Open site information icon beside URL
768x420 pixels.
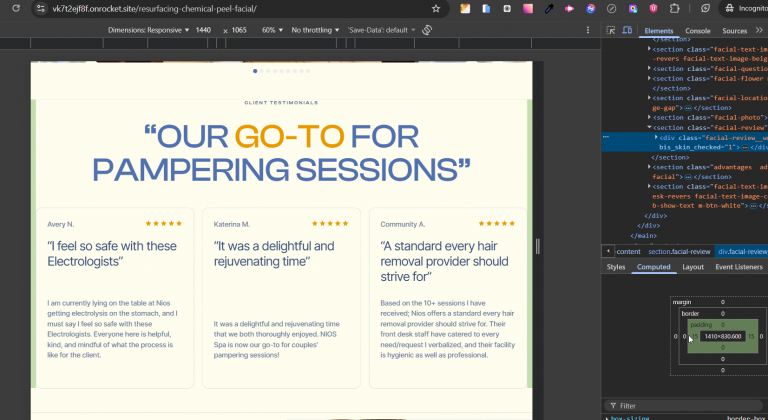pos(41,8)
